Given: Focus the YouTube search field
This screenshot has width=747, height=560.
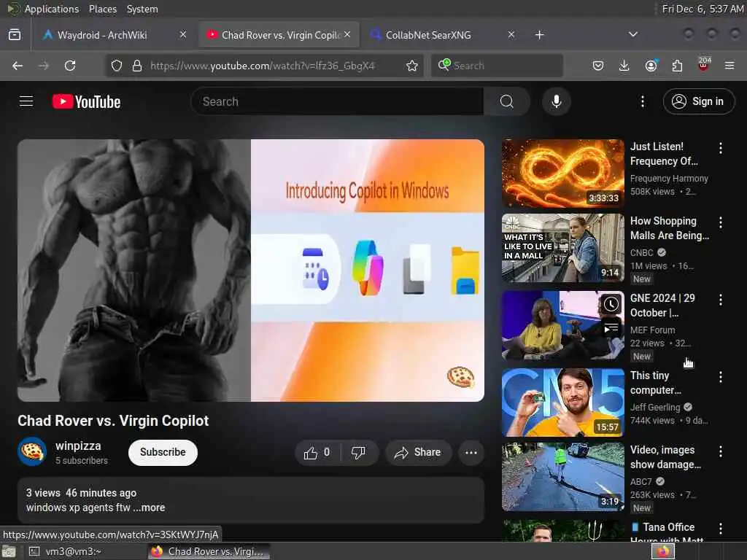Looking at the screenshot, I should point(337,101).
